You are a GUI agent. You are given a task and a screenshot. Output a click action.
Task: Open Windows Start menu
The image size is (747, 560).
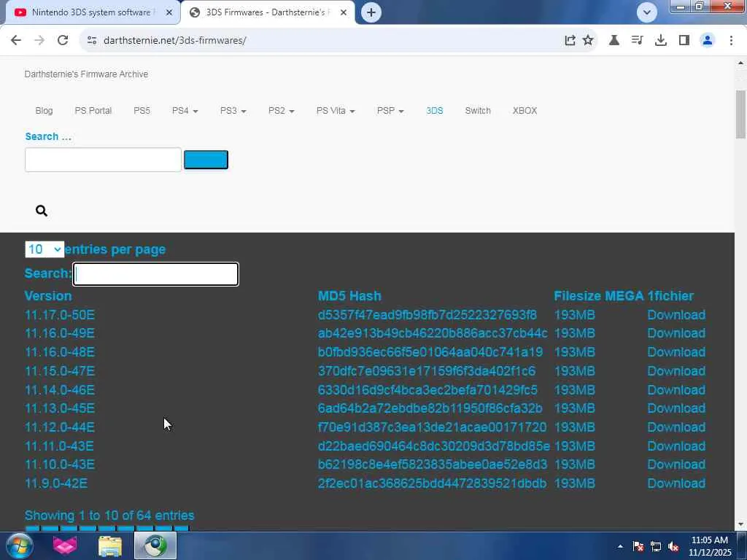(19, 545)
